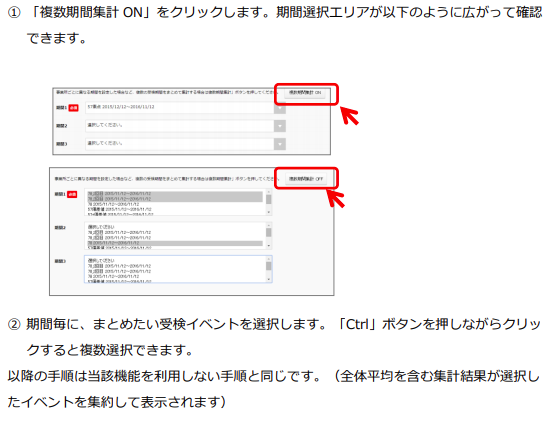Click the 期間3 listbox scroll down arrow
Viewport: 551px width, 426px height.
(x=269, y=279)
